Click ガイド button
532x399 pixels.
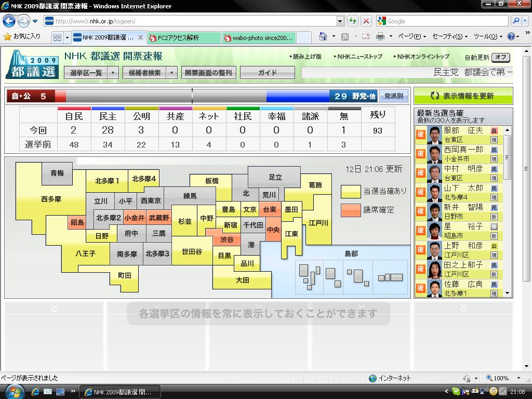(x=268, y=73)
